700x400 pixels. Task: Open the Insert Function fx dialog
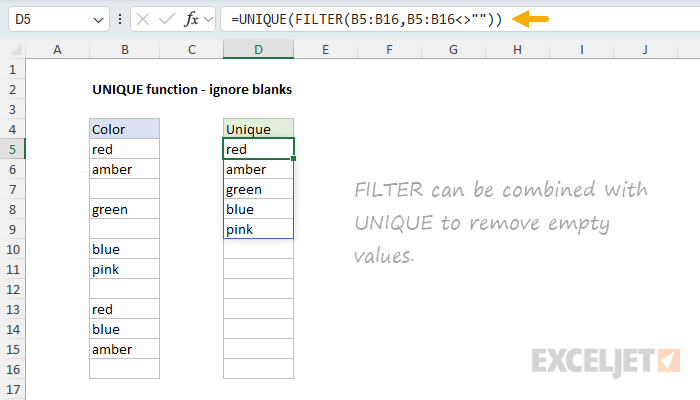pyautogui.click(x=192, y=19)
